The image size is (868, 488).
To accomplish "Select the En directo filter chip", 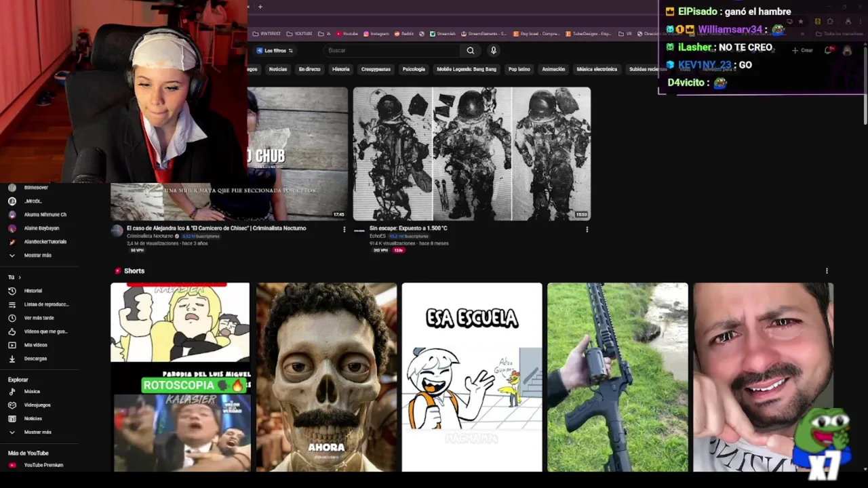I will pos(309,69).
